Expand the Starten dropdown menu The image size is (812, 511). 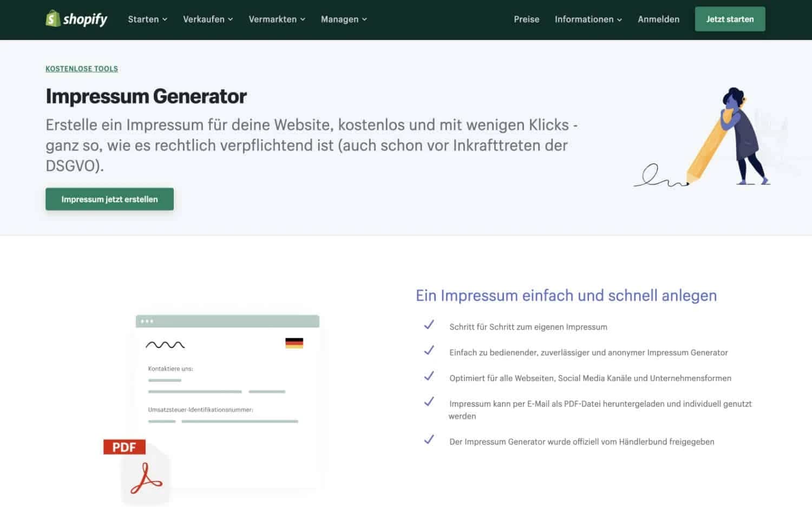click(147, 19)
